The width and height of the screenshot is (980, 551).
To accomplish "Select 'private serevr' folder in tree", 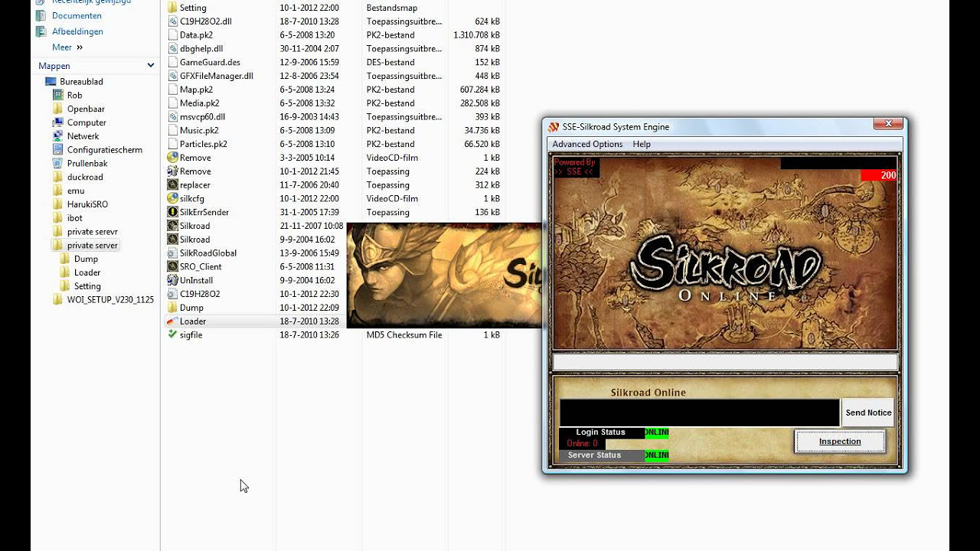I will pyautogui.click(x=93, y=232).
